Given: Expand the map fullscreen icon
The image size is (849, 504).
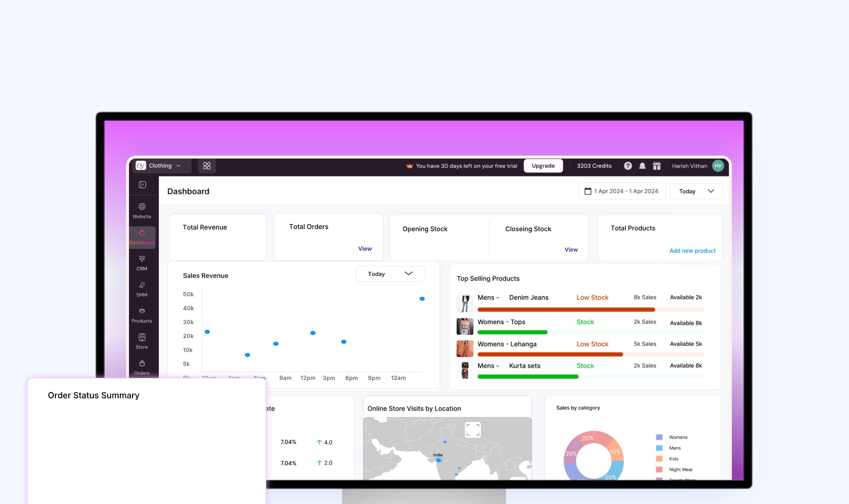Looking at the screenshot, I should click(473, 430).
